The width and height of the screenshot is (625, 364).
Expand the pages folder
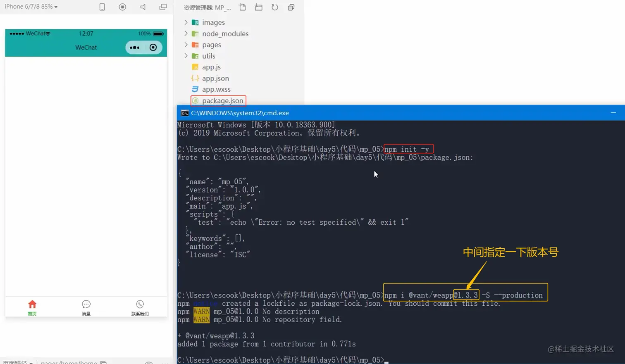[186, 45]
